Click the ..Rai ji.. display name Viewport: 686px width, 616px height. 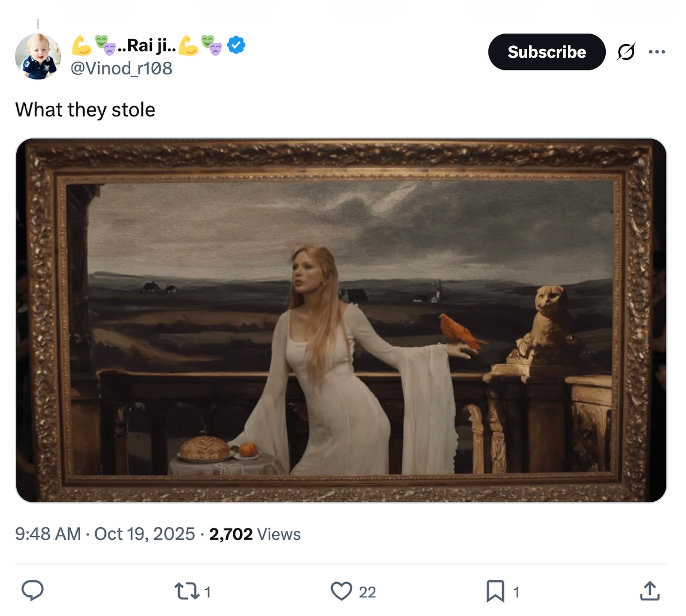[147, 45]
